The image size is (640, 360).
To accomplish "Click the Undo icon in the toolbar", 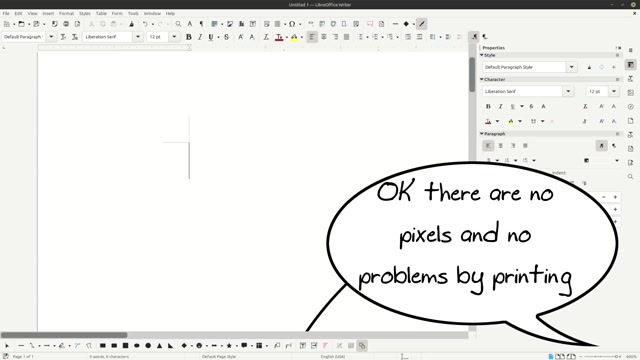I will 145,24.
